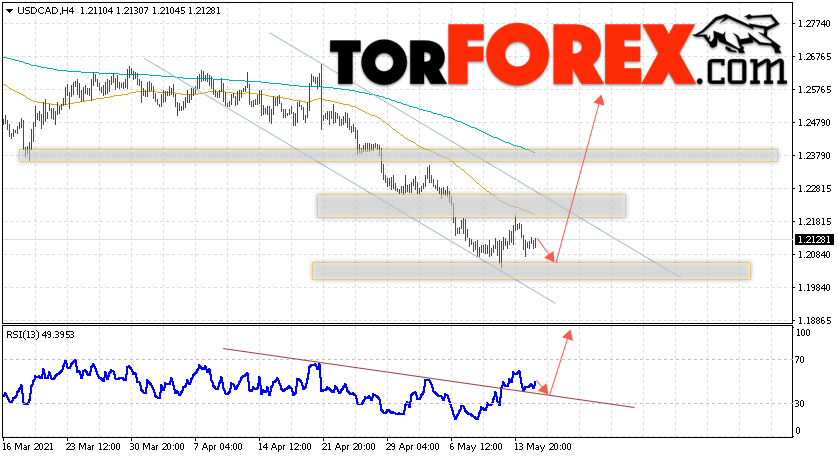Click the 14 Apr 12:00 time label
Image resolution: width=838 pixels, height=458 pixels.
pyautogui.click(x=284, y=447)
